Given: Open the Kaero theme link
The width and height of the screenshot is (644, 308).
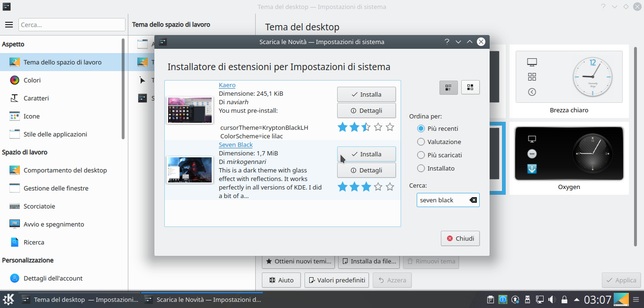Looking at the screenshot, I should point(227,85).
